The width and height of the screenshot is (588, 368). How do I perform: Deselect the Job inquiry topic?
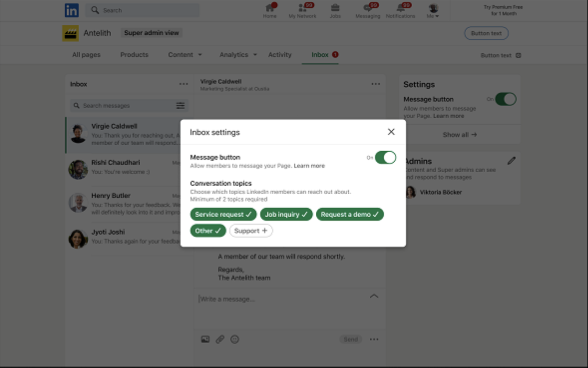[x=286, y=215]
